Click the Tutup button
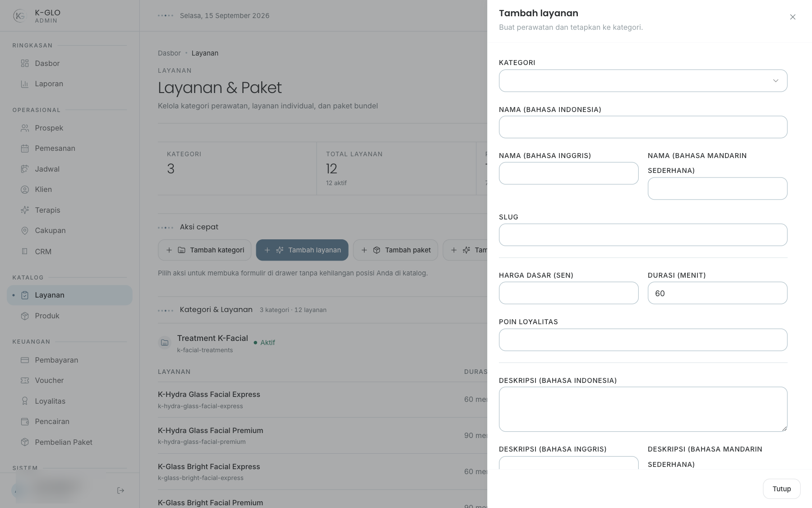812x508 pixels. 781,489
